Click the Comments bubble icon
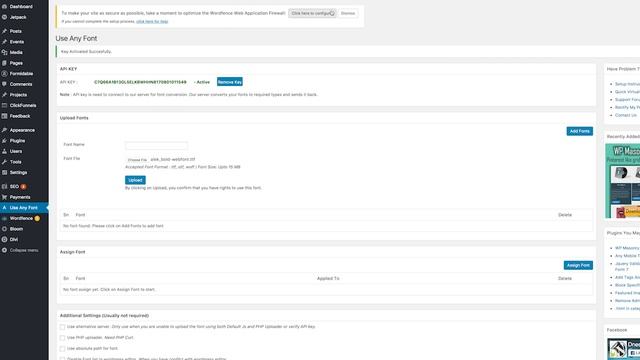Image resolution: width=640 pixels, height=360 pixels. point(4,84)
